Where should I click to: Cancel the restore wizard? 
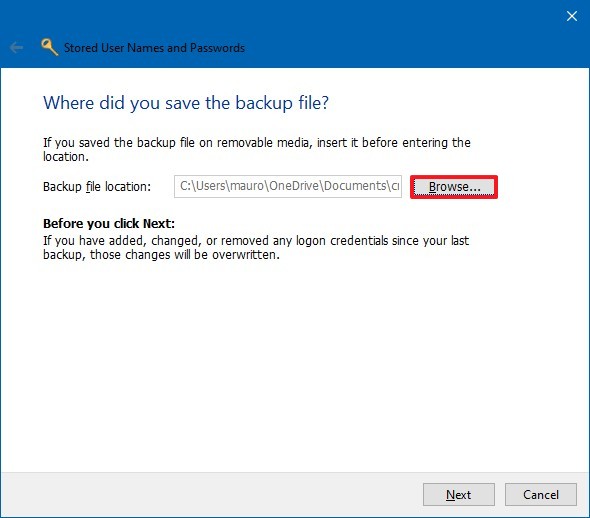coord(541,494)
